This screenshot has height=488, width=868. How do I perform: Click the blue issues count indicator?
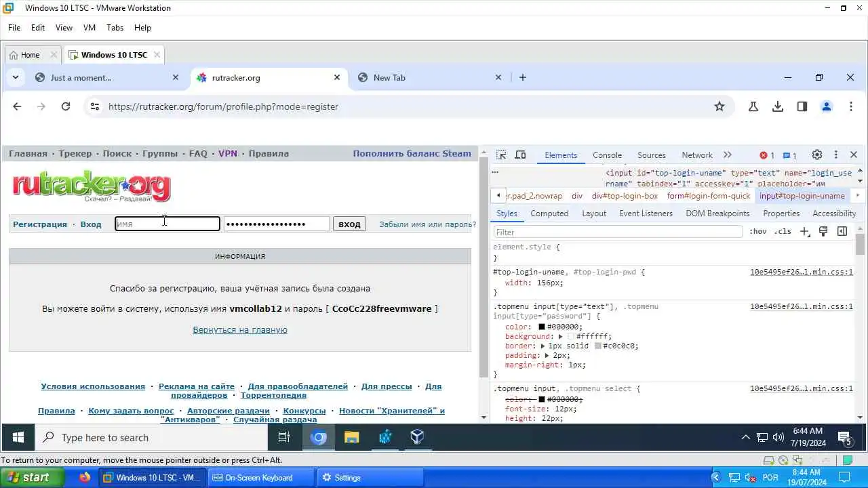(x=790, y=155)
